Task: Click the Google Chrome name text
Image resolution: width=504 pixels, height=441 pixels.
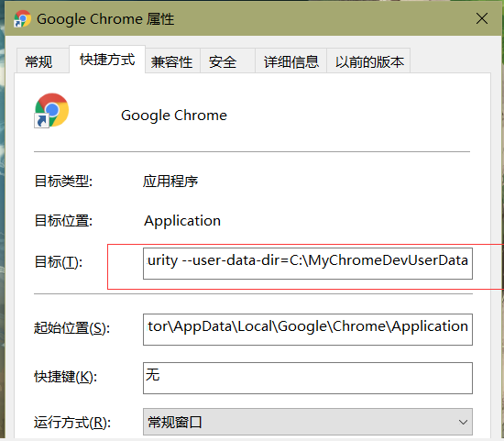Action: [x=174, y=116]
